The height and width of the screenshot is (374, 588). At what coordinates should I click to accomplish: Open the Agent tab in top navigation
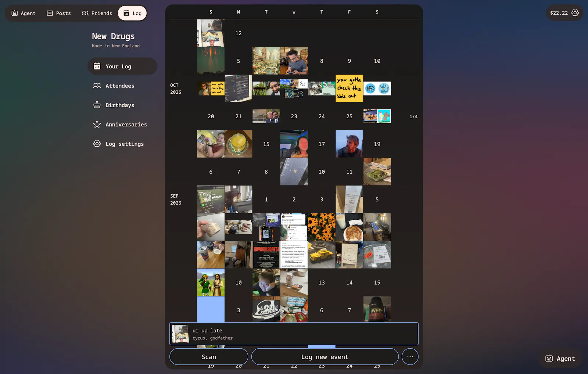(24, 13)
